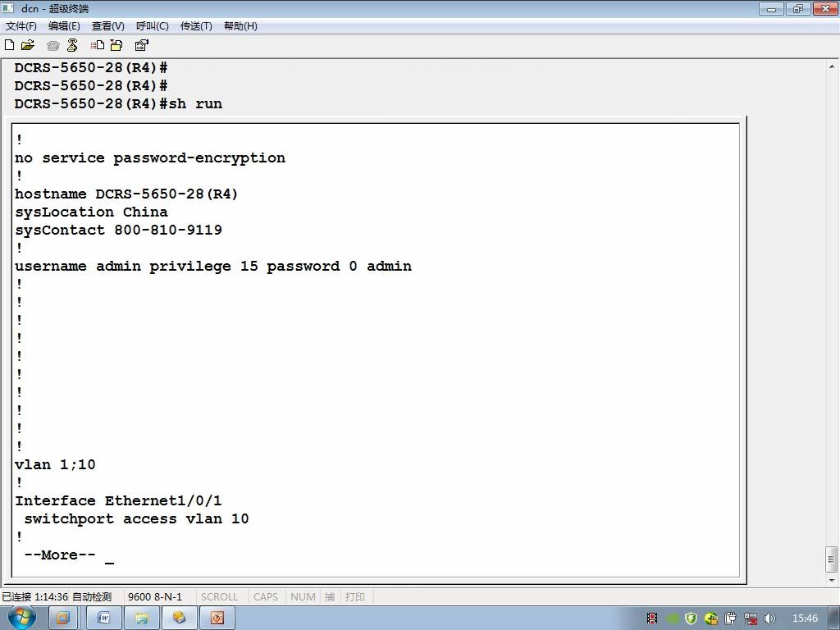
Task: Open the taskbar item next to Start
Action: pos(62,619)
